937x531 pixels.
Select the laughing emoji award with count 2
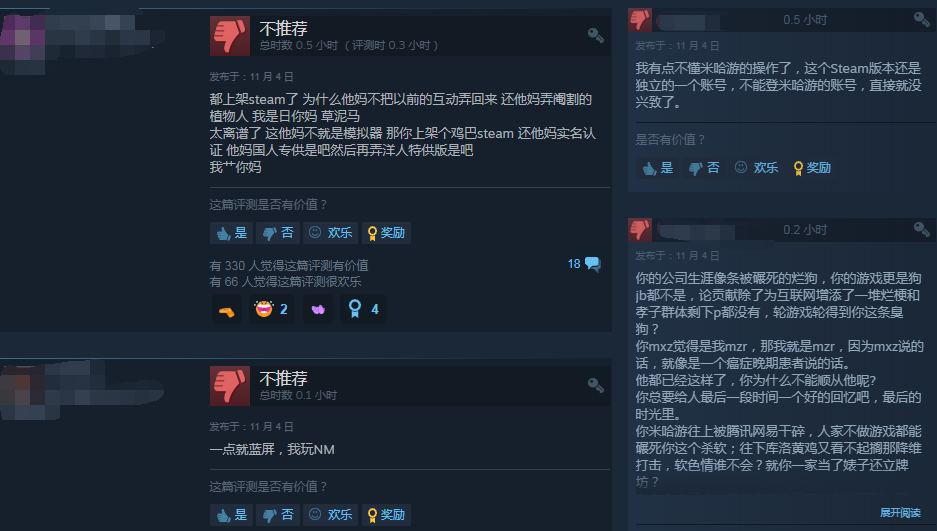pos(271,309)
